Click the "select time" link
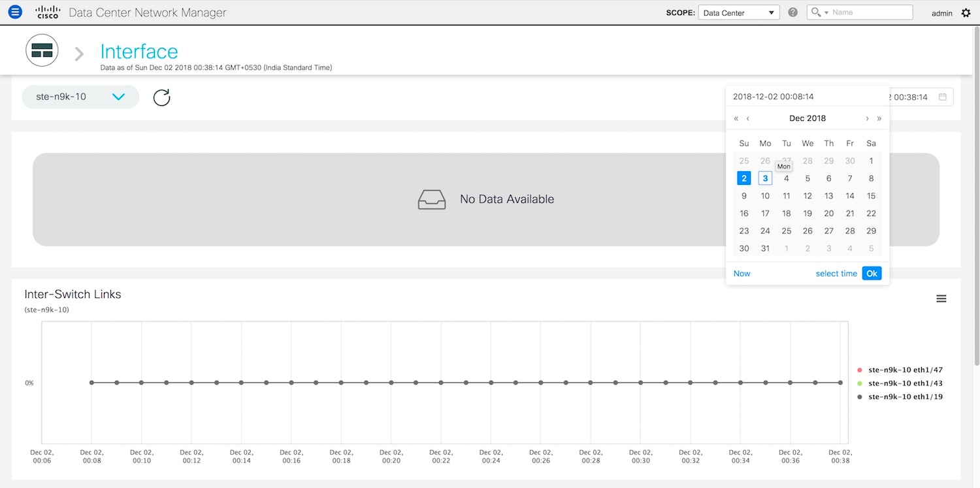The width and height of the screenshot is (980, 488). click(836, 274)
